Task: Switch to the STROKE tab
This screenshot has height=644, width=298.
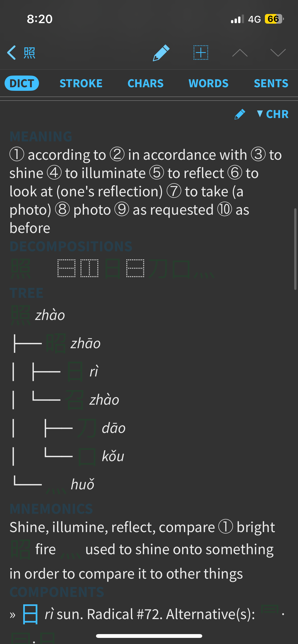Action: 81,83
